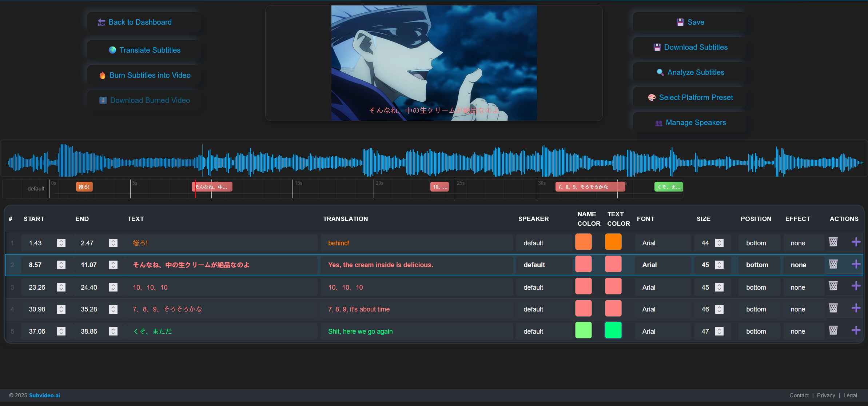Pick orange name color swatch in row 1
This screenshot has width=868, height=406.
coord(584,242)
